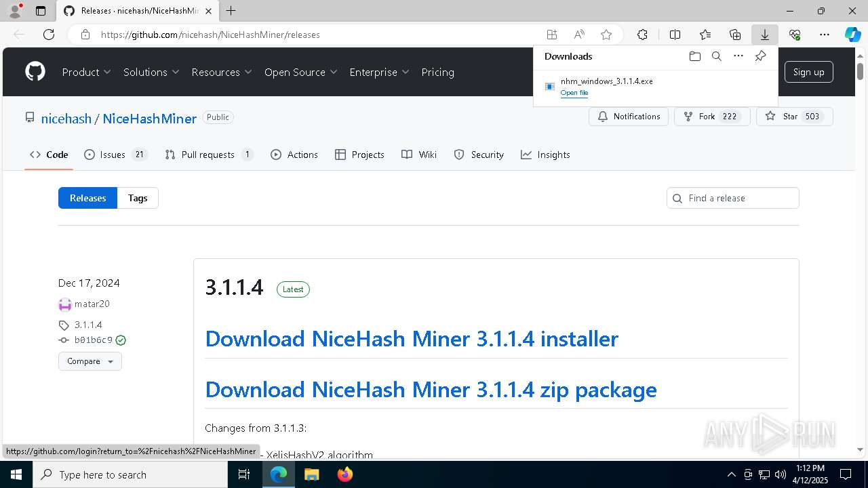868x488 pixels.
Task: Select the Releases toggle button
Action: (87, 198)
